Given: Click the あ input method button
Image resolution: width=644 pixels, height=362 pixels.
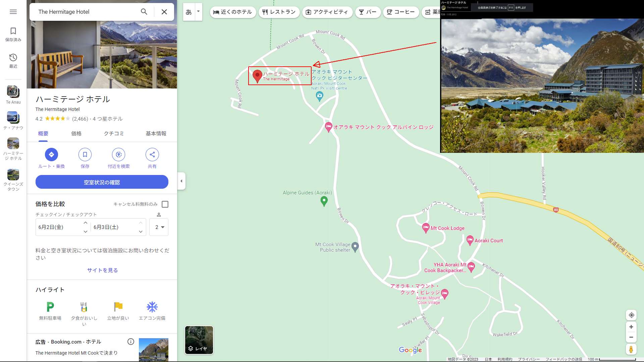Looking at the screenshot, I should pyautogui.click(x=189, y=12).
